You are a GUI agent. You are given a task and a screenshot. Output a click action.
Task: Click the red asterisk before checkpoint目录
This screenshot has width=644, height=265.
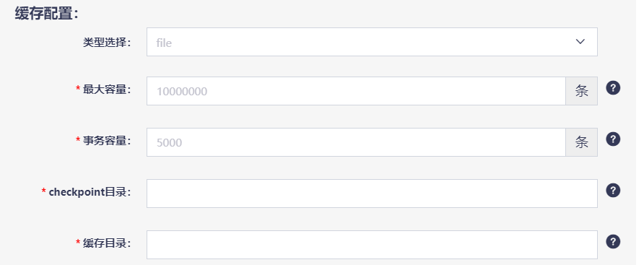point(43,191)
